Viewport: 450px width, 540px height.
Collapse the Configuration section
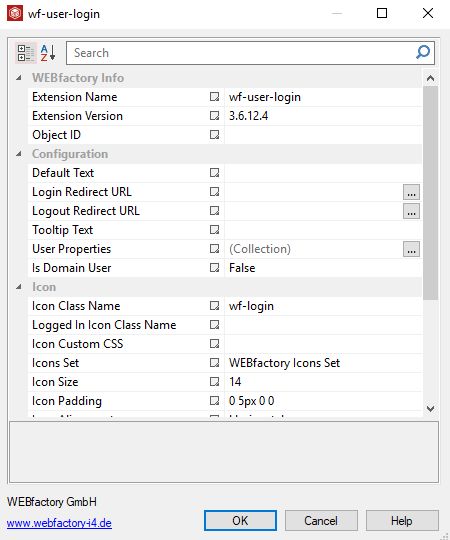point(19,154)
